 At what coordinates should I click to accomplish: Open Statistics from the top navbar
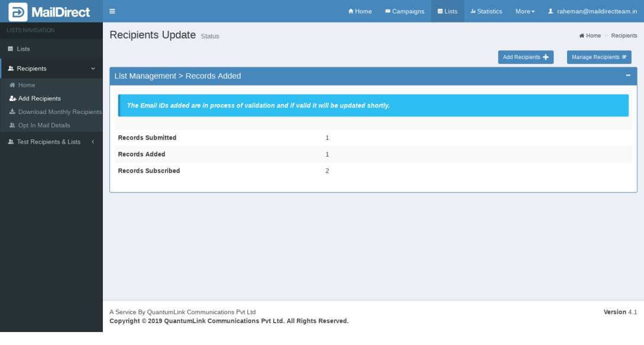point(486,11)
